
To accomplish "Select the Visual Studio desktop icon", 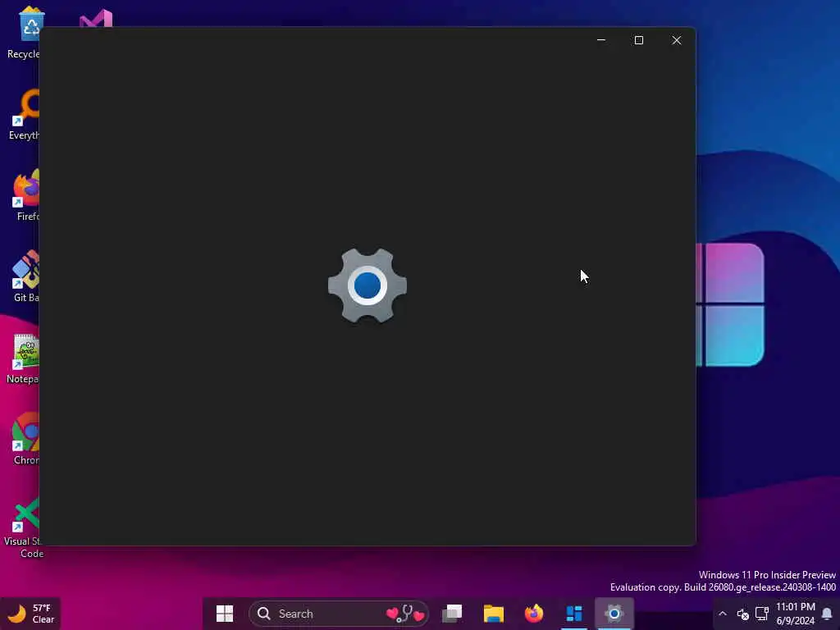I will (x=96, y=20).
